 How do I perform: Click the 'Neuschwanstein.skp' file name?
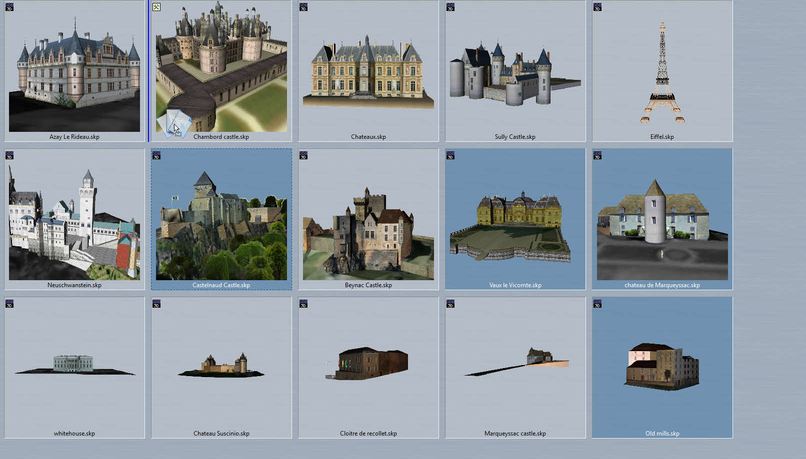75,285
